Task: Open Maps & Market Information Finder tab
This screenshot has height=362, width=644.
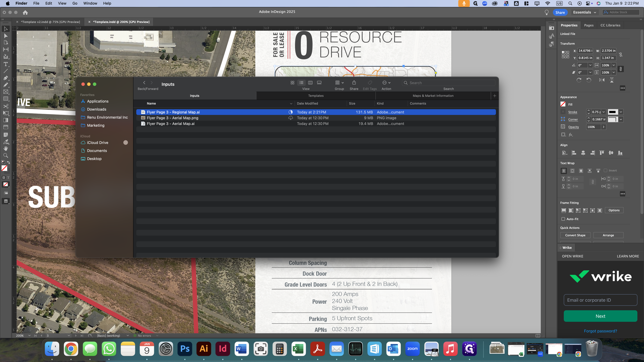Action: coord(433,96)
